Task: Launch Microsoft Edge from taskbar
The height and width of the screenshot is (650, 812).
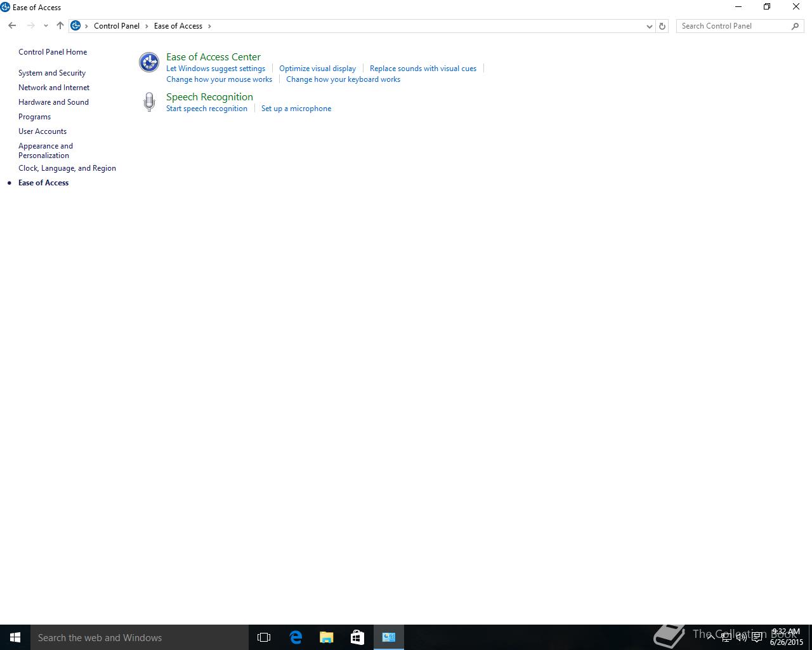Action: point(296,637)
